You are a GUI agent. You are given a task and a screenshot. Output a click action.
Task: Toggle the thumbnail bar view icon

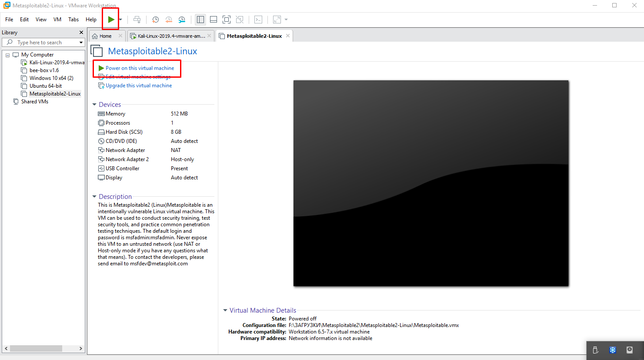[214, 20]
